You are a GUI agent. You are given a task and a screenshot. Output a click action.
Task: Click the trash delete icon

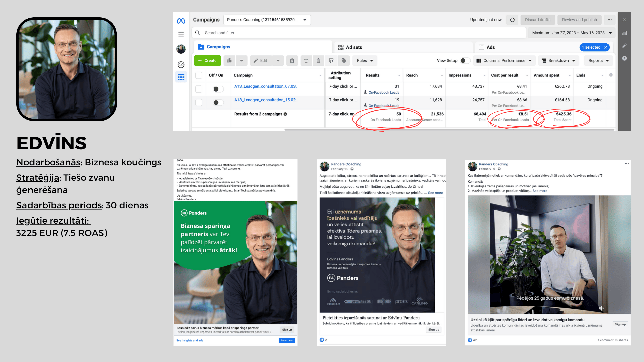click(318, 61)
